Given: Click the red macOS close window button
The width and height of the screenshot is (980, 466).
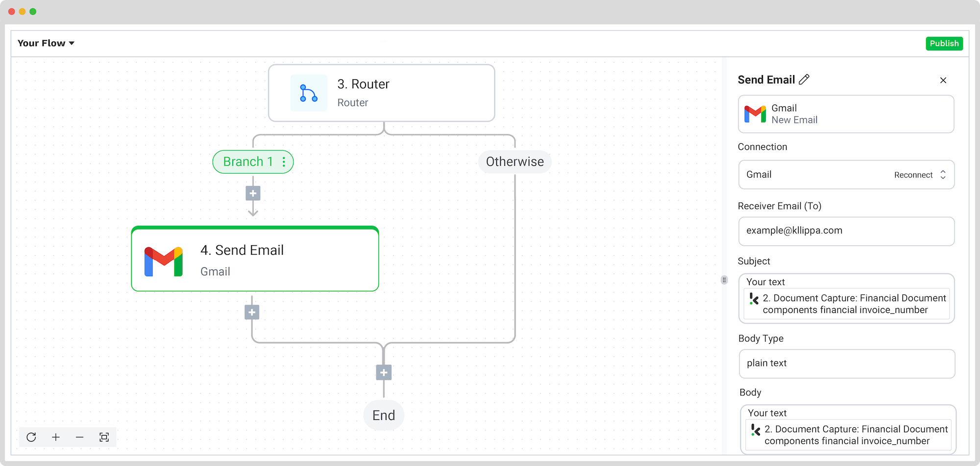Looking at the screenshot, I should pyautogui.click(x=12, y=11).
